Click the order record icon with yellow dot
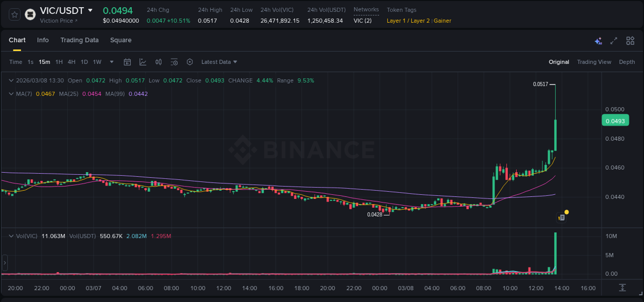 [562, 216]
